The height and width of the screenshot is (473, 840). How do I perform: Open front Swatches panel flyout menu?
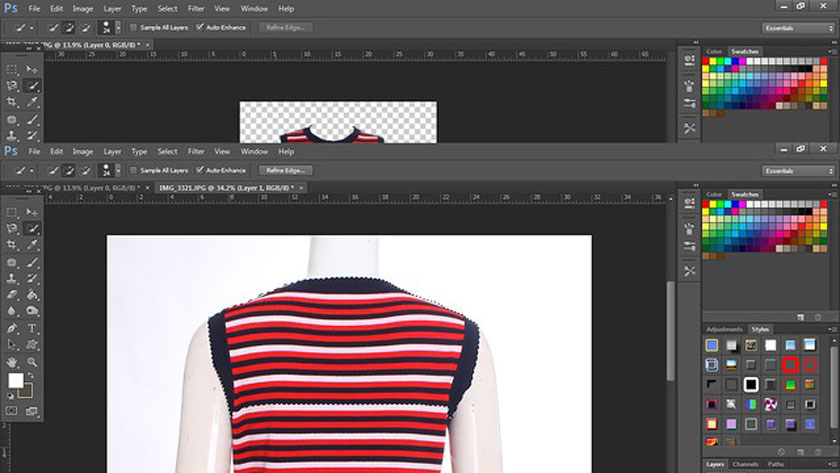point(832,194)
